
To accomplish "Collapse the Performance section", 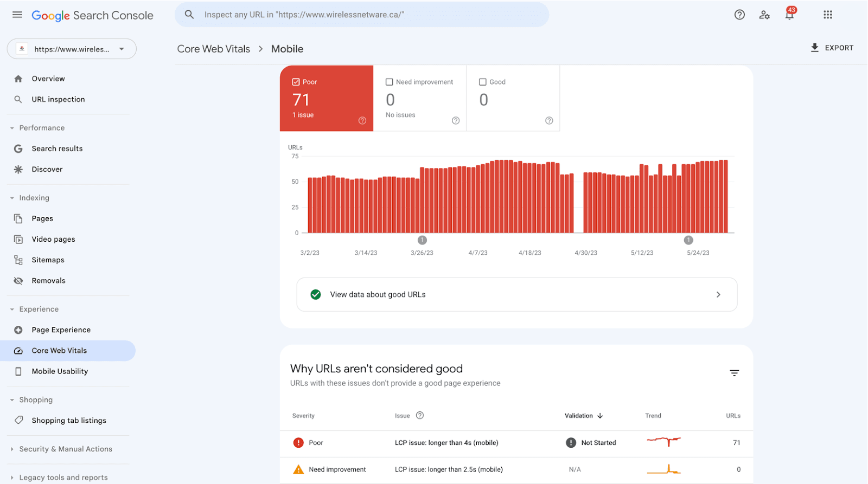I will [x=12, y=128].
